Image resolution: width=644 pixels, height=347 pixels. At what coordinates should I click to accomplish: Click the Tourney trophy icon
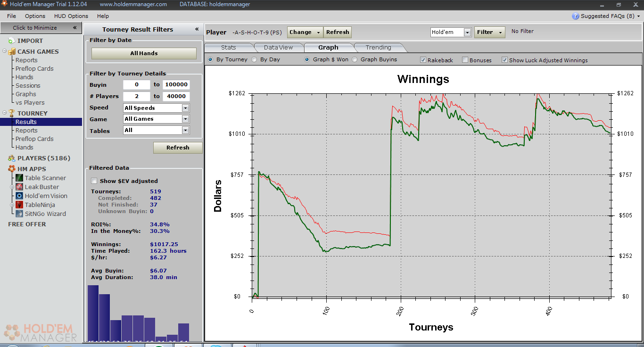(x=11, y=113)
